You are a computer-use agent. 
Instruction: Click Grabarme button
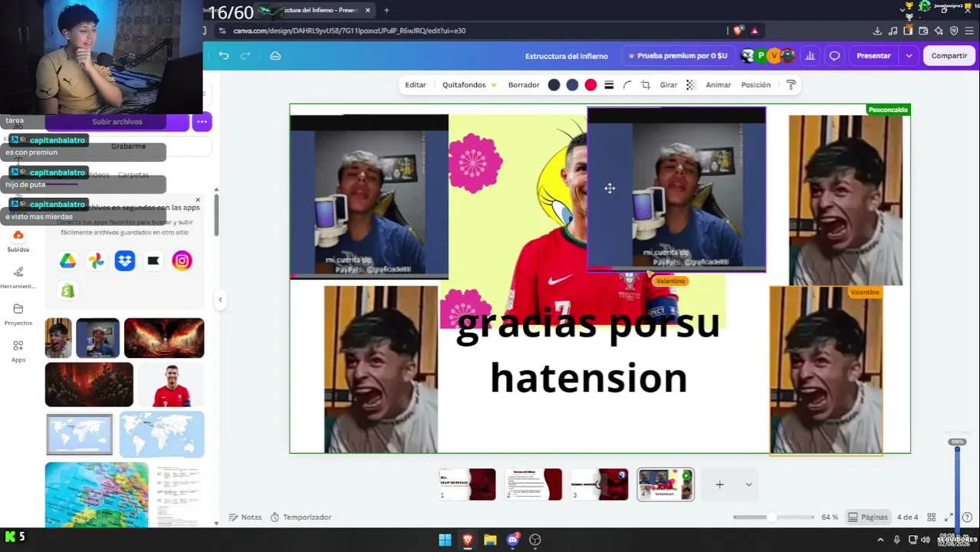[128, 146]
